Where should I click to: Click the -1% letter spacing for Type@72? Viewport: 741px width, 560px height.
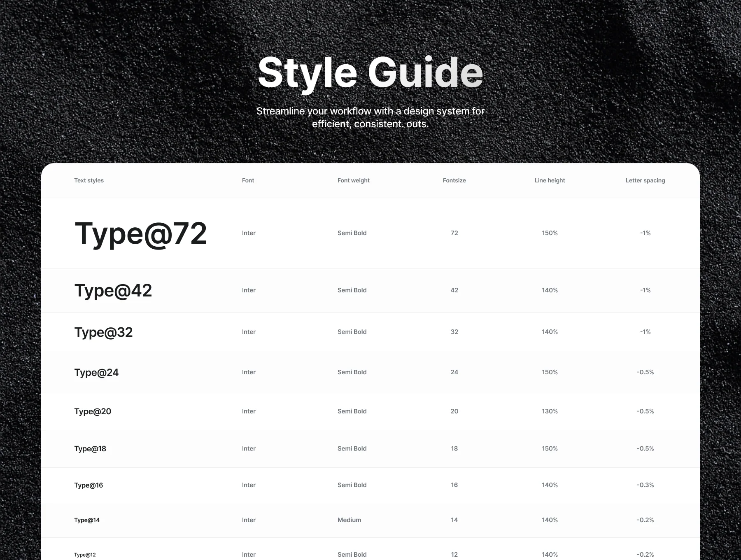tap(645, 233)
